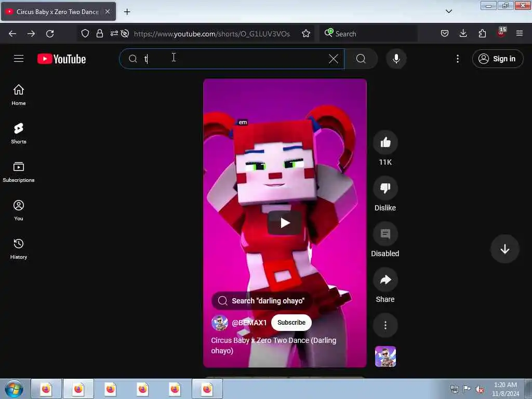Close the Circus Baby x Zero Two tab
The height and width of the screenshot is (399, 532).
pyautogui.click(x=108, y=11)
